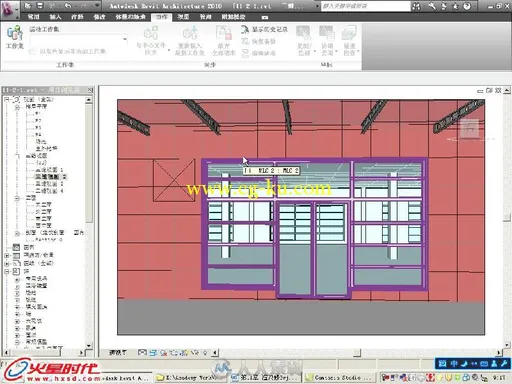Switch to the Modify ribbon tab

click(99, 17)
